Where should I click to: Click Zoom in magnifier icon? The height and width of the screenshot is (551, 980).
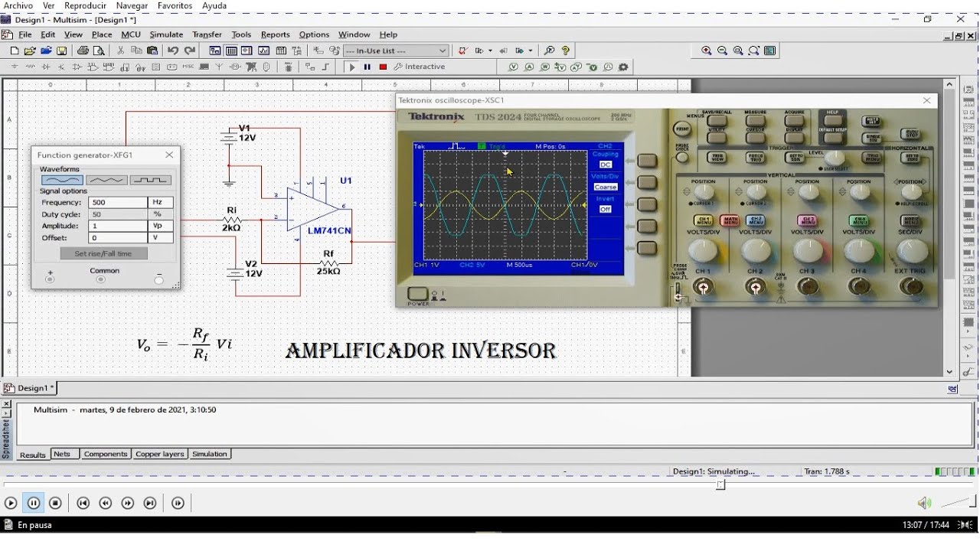click(707, 51)
